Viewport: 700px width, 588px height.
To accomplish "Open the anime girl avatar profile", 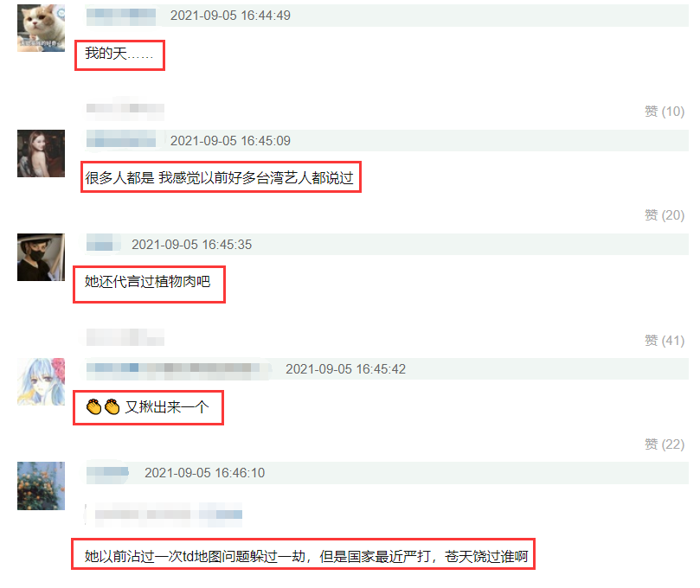I will tap(41, 382).
